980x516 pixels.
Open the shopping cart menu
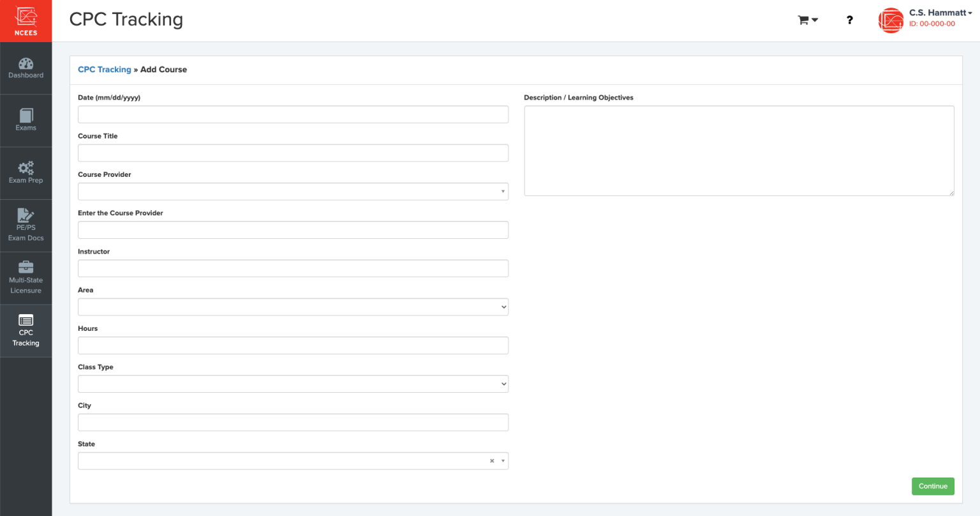pos(807,20)
